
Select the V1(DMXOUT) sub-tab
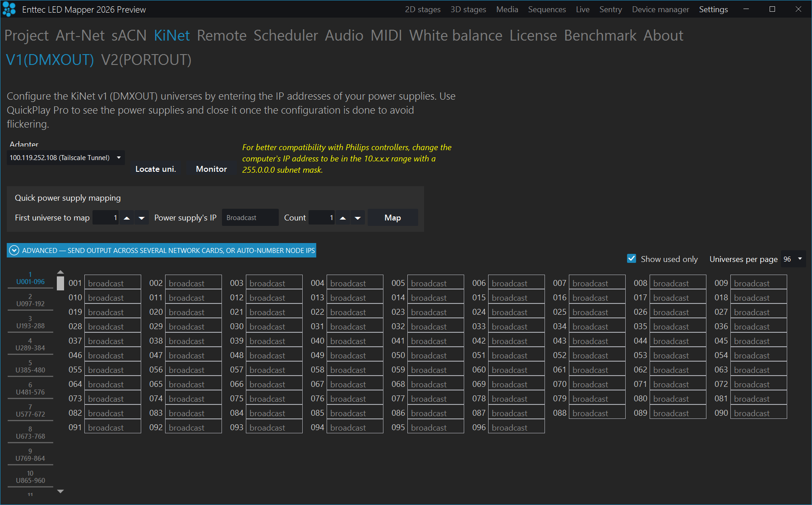click(50, 60)
